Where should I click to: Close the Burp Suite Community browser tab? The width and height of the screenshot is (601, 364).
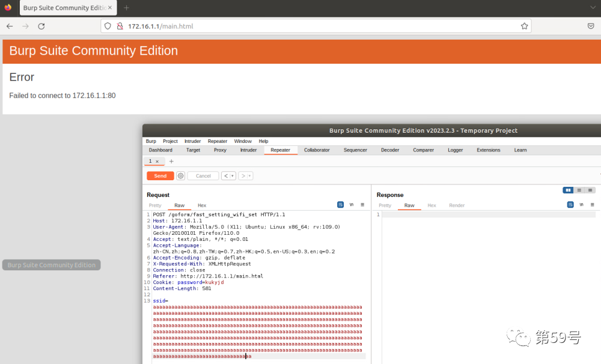point(110,8)
